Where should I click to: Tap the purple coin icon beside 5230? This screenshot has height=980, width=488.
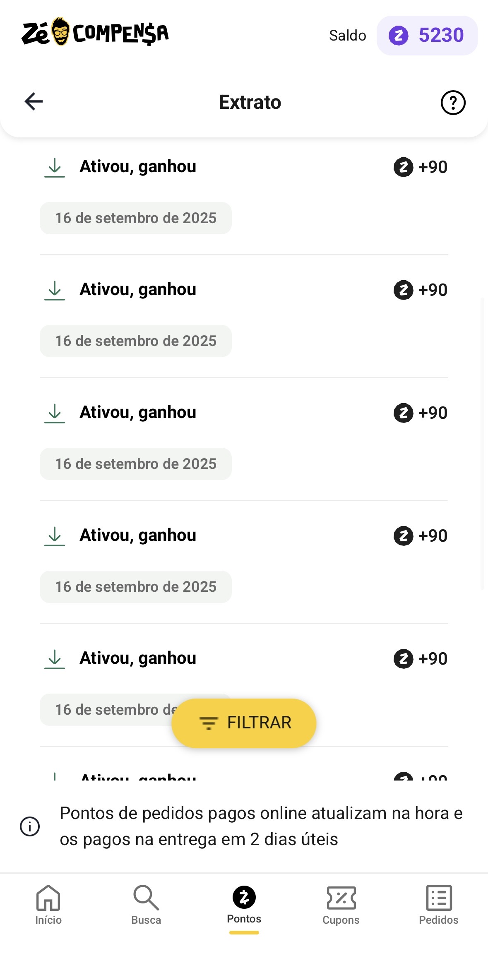398,36
